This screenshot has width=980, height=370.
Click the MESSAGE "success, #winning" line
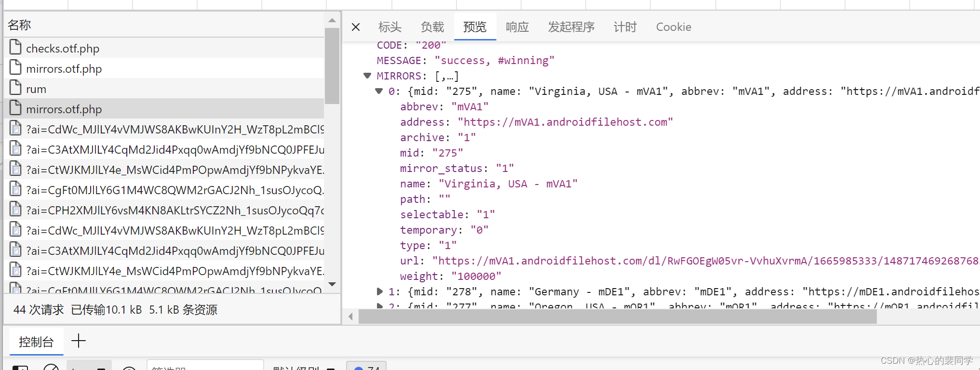(466, 60)
